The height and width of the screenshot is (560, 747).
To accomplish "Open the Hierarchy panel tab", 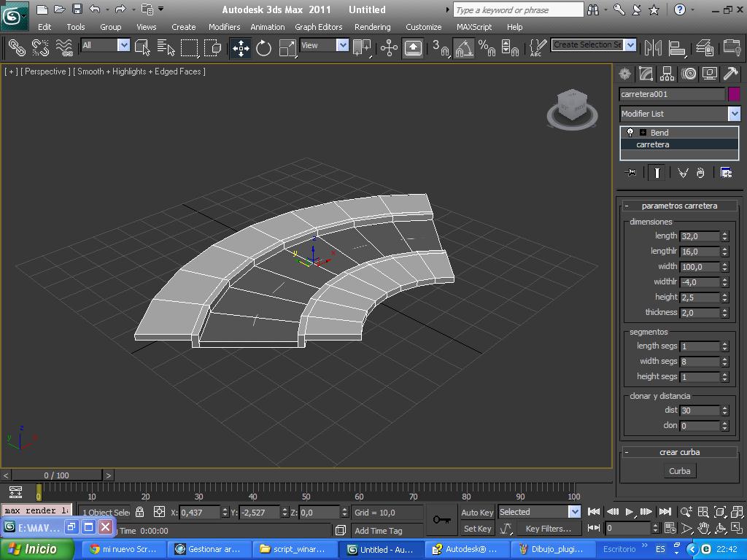I will [667, 74].
